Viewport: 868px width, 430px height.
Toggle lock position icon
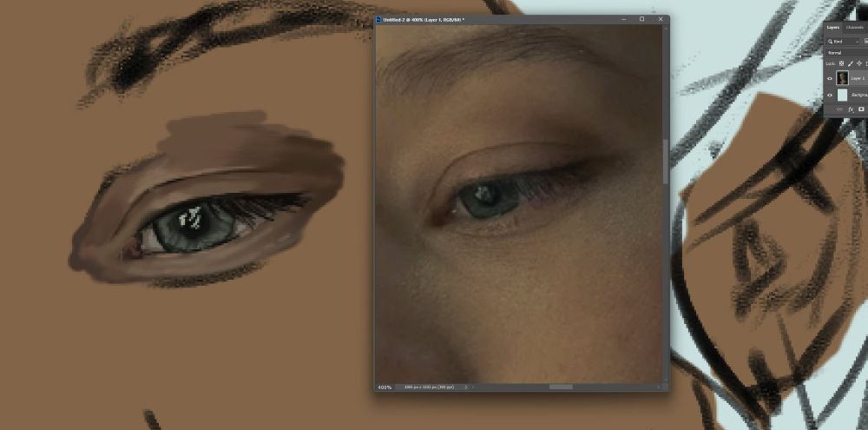[859, 63]
